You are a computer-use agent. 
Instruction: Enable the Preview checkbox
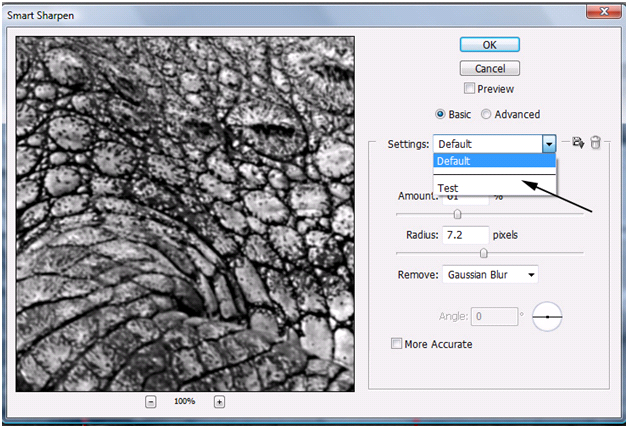(469, 88)
